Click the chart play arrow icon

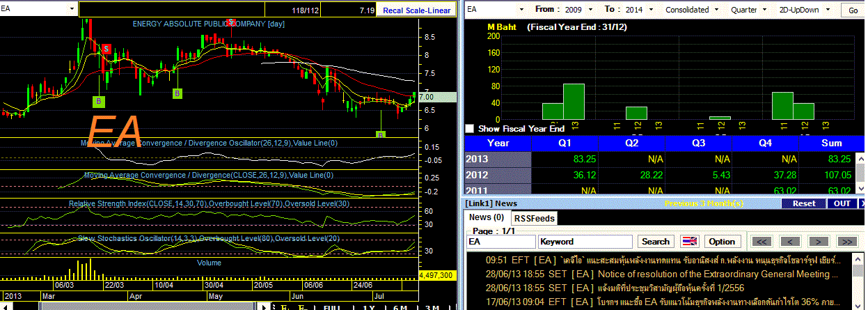coord(263,307)
